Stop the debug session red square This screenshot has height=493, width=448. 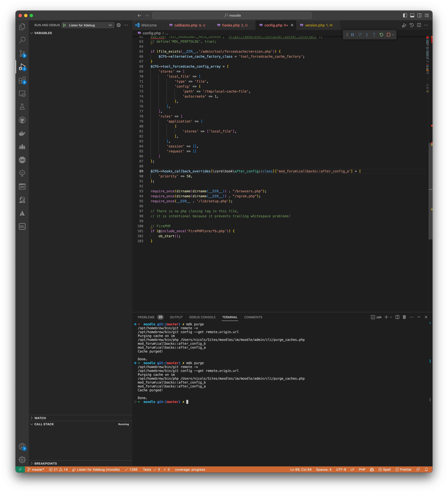click(388, 35)
